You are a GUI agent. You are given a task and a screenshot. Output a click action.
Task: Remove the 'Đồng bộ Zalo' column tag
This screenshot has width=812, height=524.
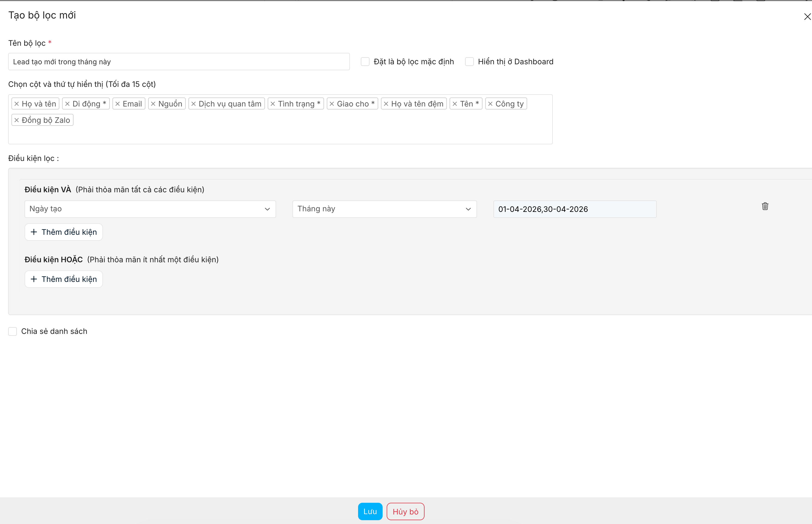click(x=17, y=120)
